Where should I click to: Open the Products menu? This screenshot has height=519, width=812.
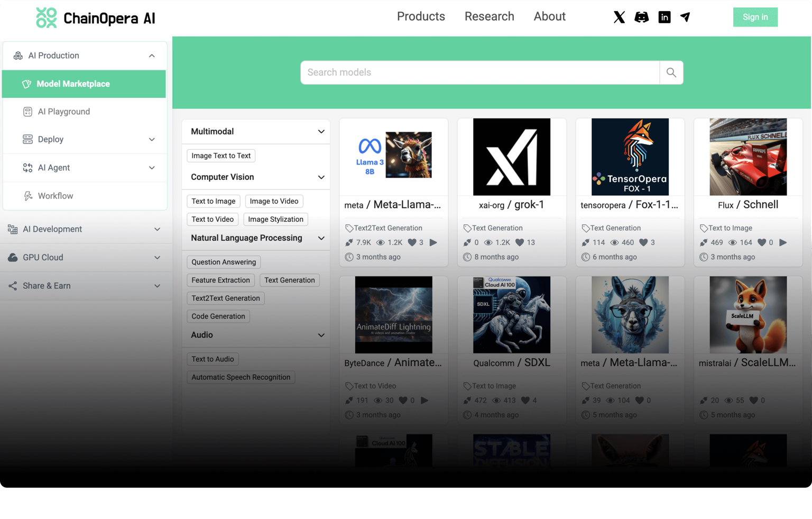click(421, 16)
